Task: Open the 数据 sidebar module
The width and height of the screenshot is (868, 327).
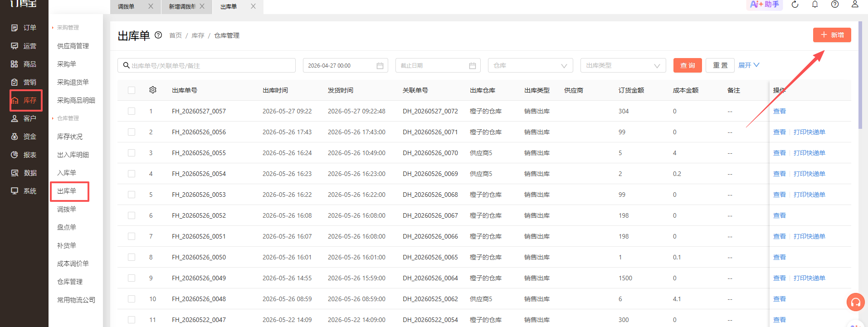Action: pos(24,173)
